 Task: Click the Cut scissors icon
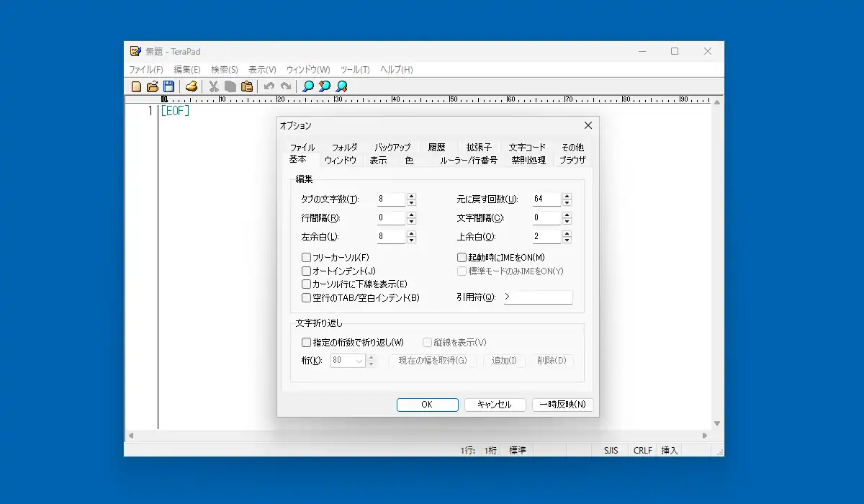(x=214, y=86)
